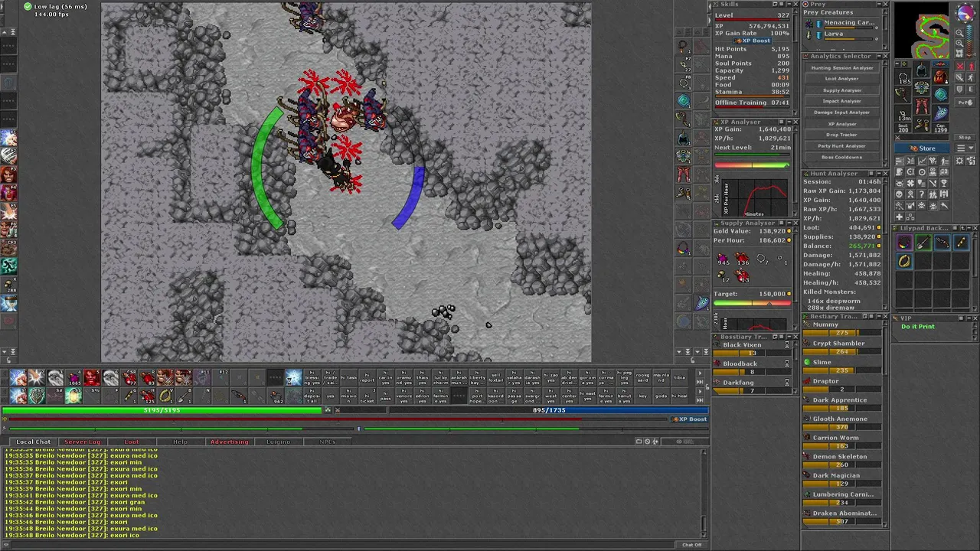Toggle PvP mode button
The height and width of the screenshot is (551, 980).
[965, 103]
